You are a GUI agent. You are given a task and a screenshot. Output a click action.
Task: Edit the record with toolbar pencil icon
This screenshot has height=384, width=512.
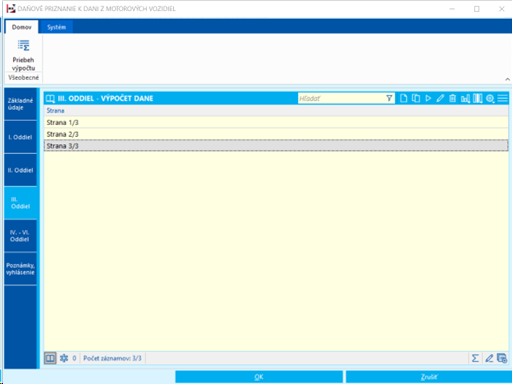(x=440, y=98)
